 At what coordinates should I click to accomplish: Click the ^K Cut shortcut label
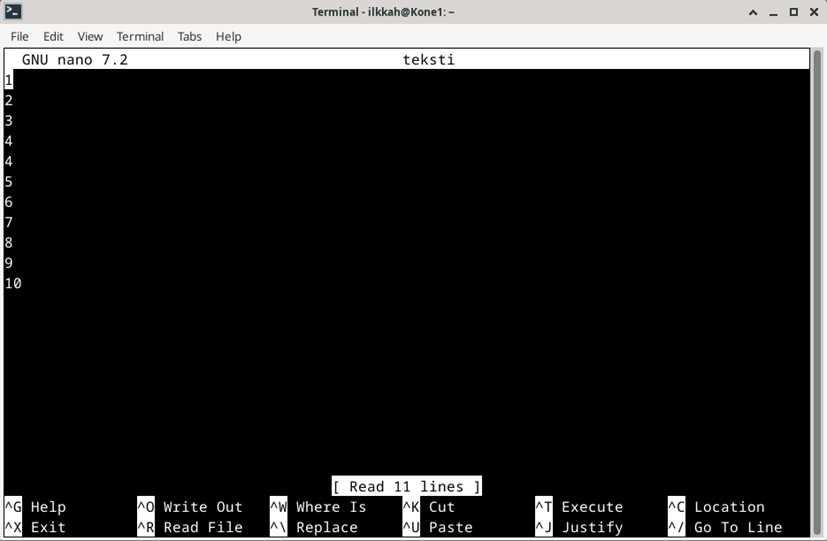[429, 507]
